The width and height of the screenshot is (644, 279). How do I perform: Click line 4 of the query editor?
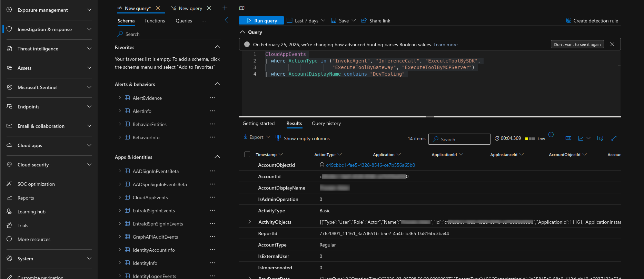[x=335, y=74]
